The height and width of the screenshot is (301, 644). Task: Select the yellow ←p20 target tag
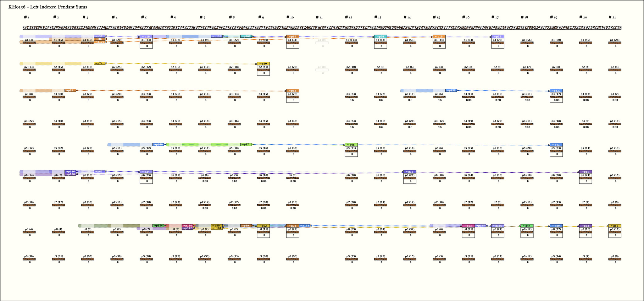tap(263, 64)
